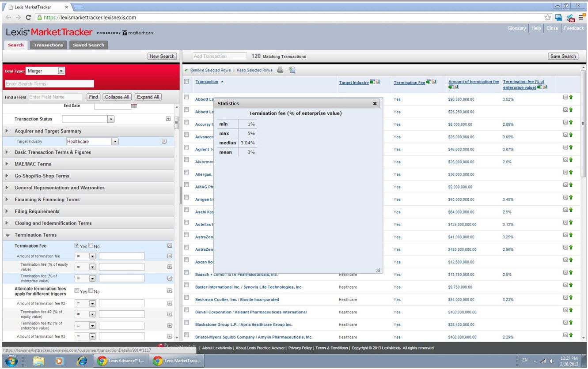
Task: Open statistics chart for Amount of termination fee
Action: pyautogui.click(x=456, y=87)
